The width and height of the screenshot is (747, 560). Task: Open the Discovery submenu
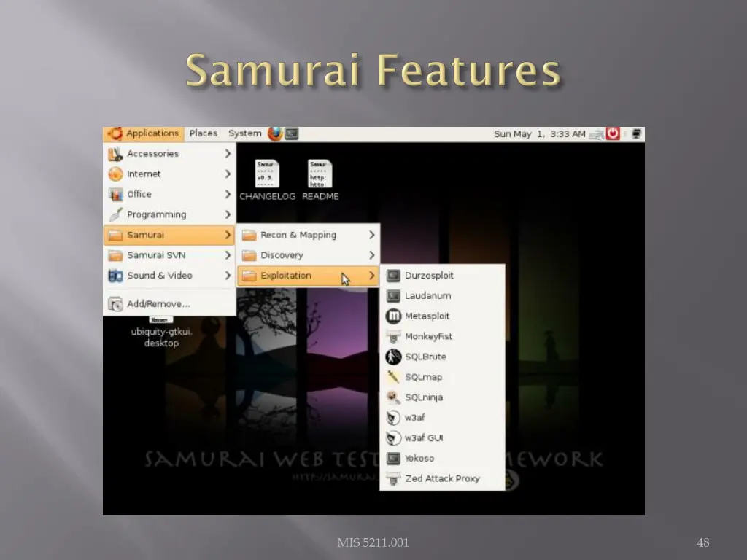(x=309, y=255)
